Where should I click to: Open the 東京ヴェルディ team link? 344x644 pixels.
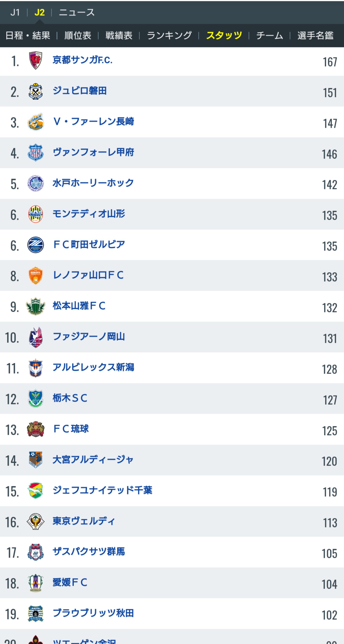coord(84,521)
